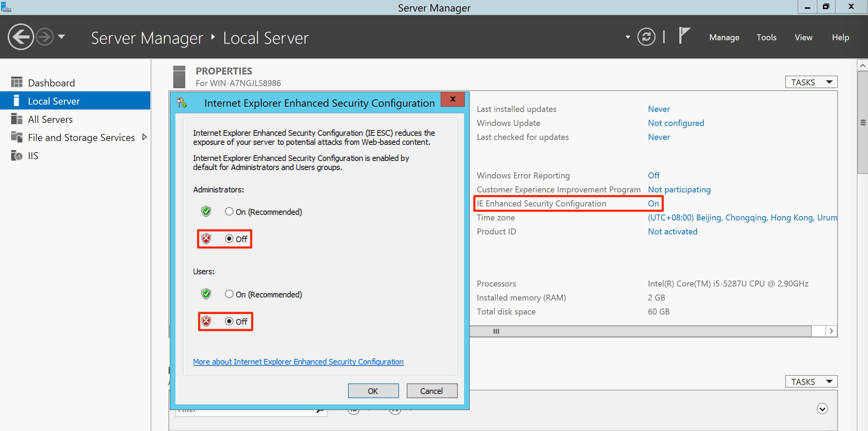Open the lower section TASKS dropdown

coord(811,381)
